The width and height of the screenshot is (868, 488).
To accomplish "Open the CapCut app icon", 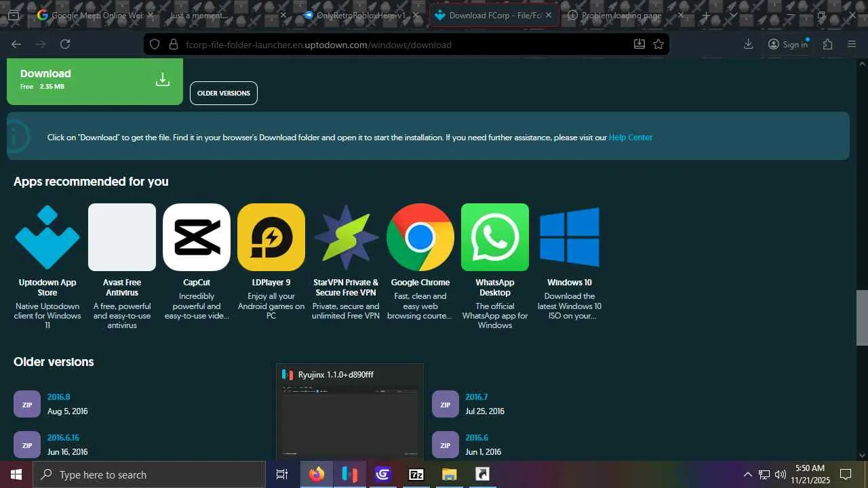I will [x=197, y=237].
